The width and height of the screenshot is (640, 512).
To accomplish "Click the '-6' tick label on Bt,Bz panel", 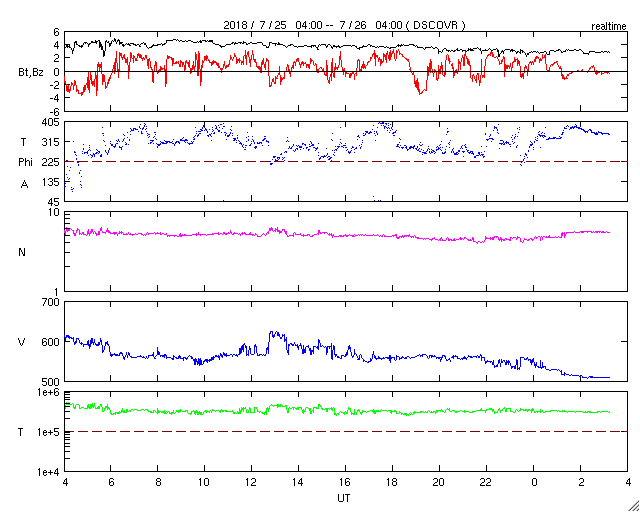I will click(55, 112).
